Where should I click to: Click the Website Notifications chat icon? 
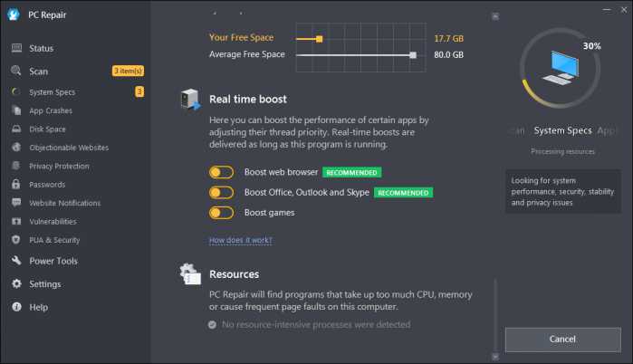coord(16,203)
